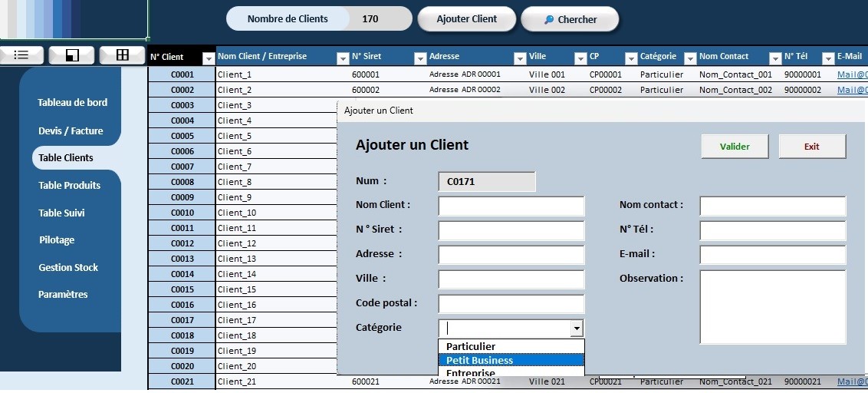Click the Code postal input field
Screen dimensions: 868x393
point(511,304)
